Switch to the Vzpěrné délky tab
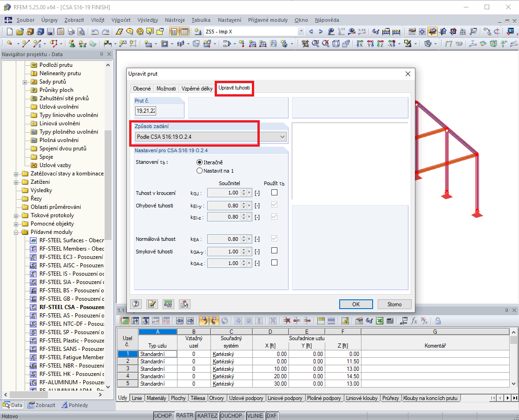This screenshot has height=420, width=519. [x=197, y=89]
